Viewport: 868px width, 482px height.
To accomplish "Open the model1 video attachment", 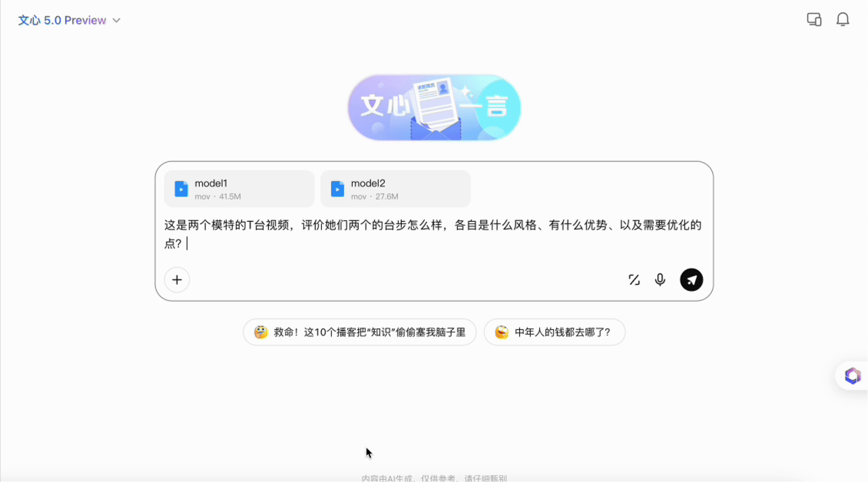I will pos(239,189).
